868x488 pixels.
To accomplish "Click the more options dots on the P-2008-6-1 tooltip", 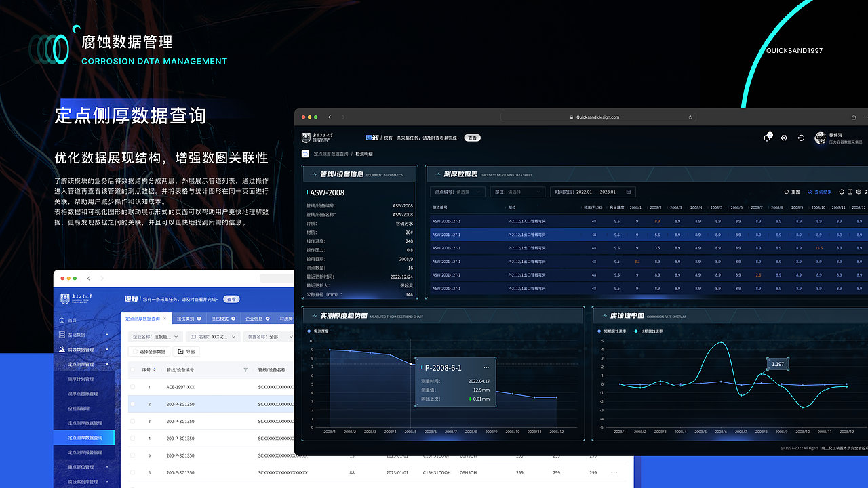I will click(x=486, y=367).
